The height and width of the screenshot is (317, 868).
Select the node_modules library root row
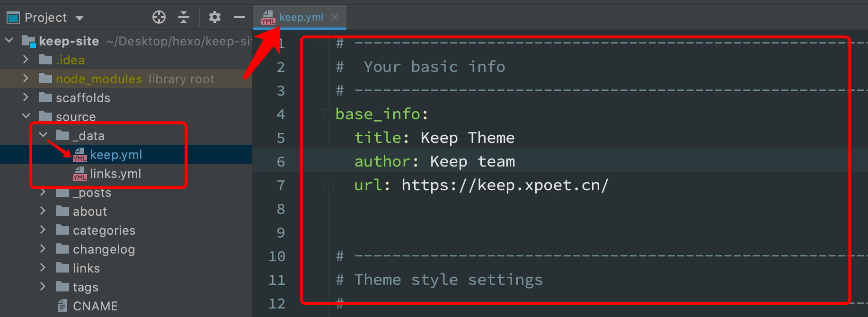126,79
